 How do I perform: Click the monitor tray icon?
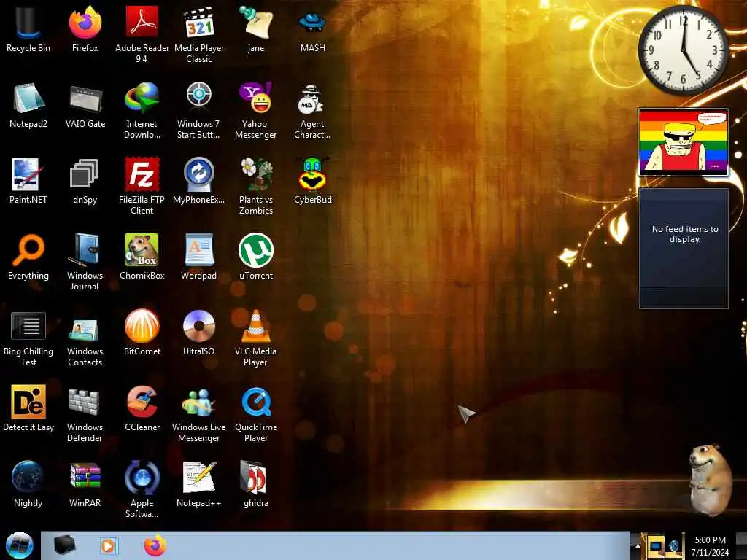point(656,546)
